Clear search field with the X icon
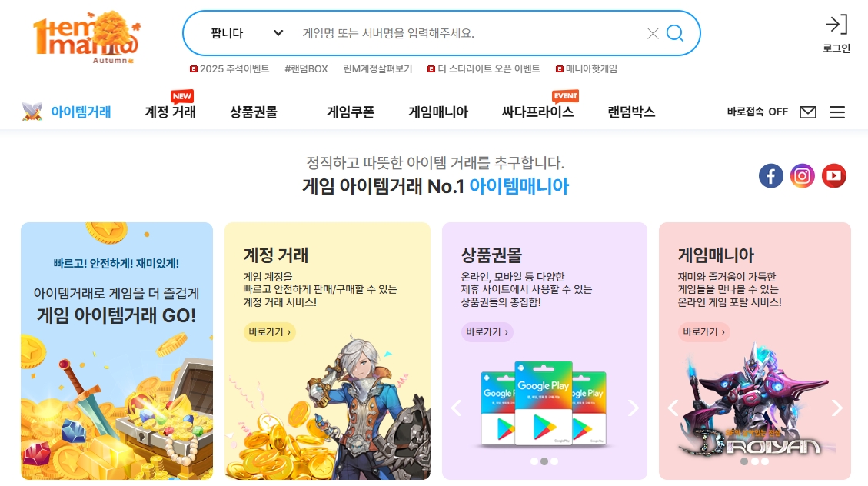Screen dimensions: 868x486 tap(653, 34)
